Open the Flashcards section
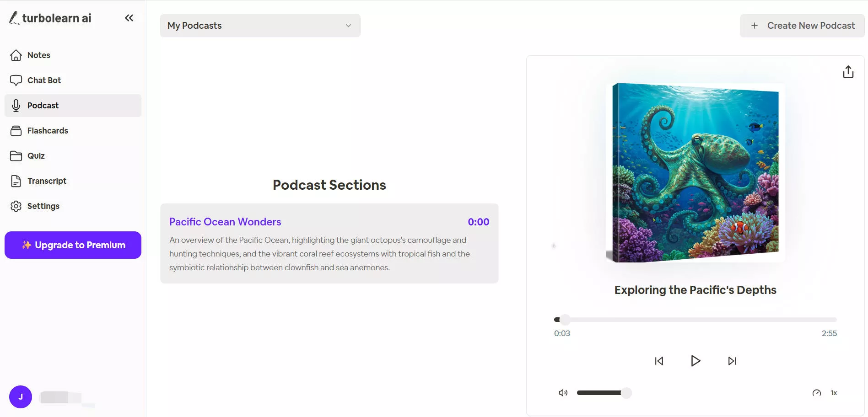 (x=48, y=130)
